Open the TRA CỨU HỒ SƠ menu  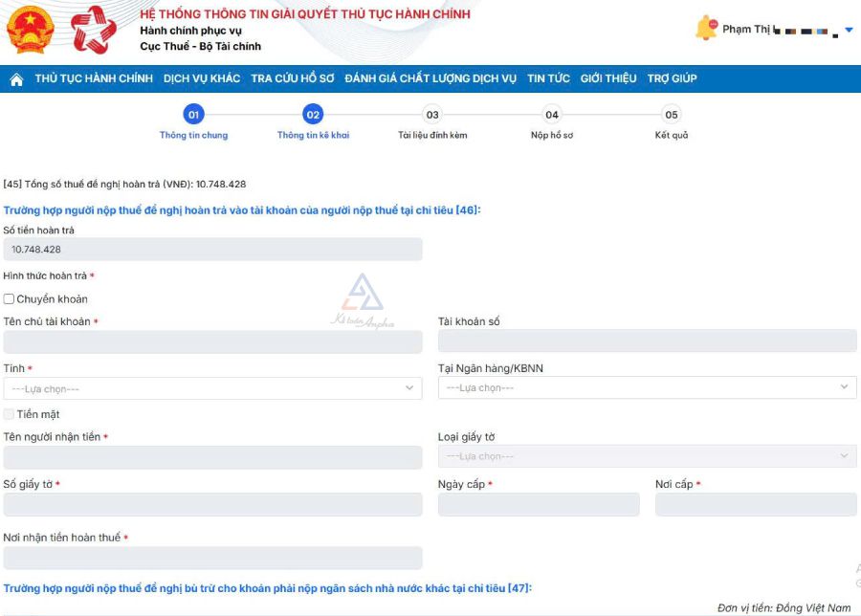(x=292, y=79)
